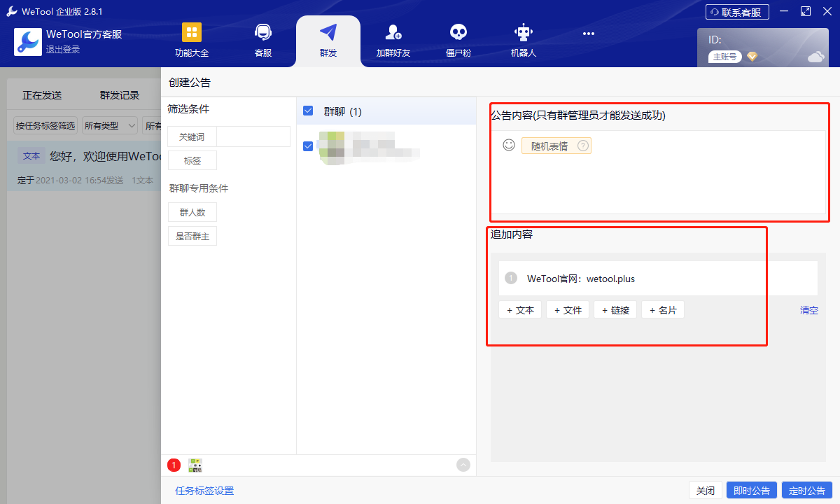Click into the 关键词 input field
Viewport: 840px width, 504px height.
click(x=253, y=136)
